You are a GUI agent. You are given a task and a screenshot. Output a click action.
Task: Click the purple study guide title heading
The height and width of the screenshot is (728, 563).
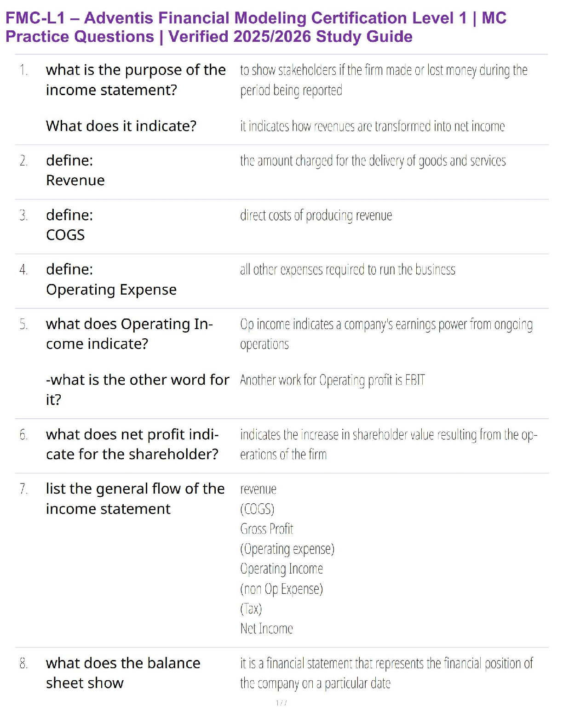click(x=256, y=27)
